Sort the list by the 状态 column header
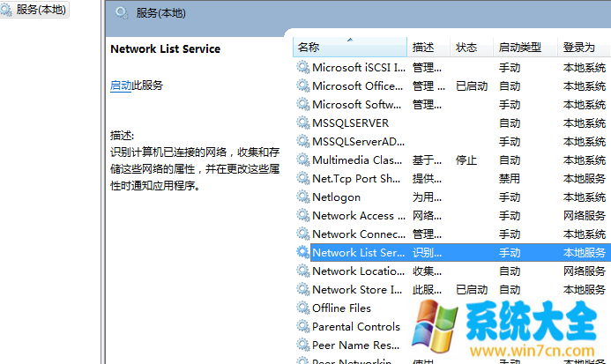Viewport: 611px width, 364px height. coord(472,48)
